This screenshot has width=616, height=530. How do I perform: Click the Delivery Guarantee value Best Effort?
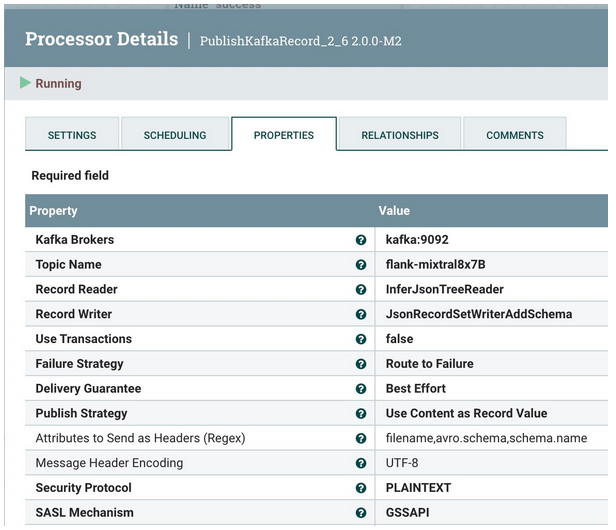click(x=416, y=388)
